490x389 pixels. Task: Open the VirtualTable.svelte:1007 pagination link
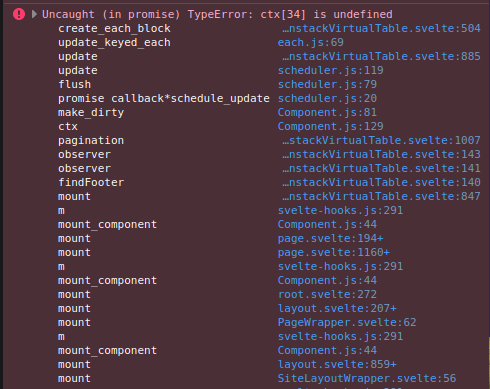tap(381, 140)
